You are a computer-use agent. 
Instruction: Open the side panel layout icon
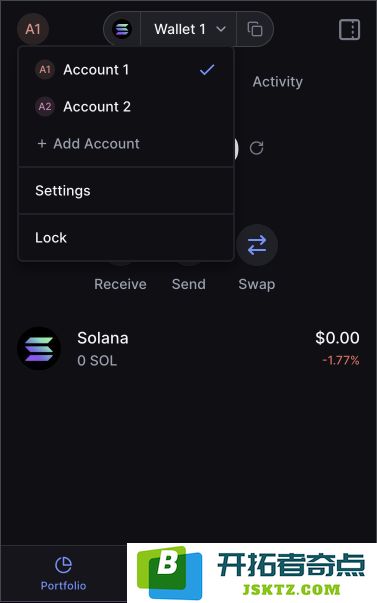[x=349, y=30]
